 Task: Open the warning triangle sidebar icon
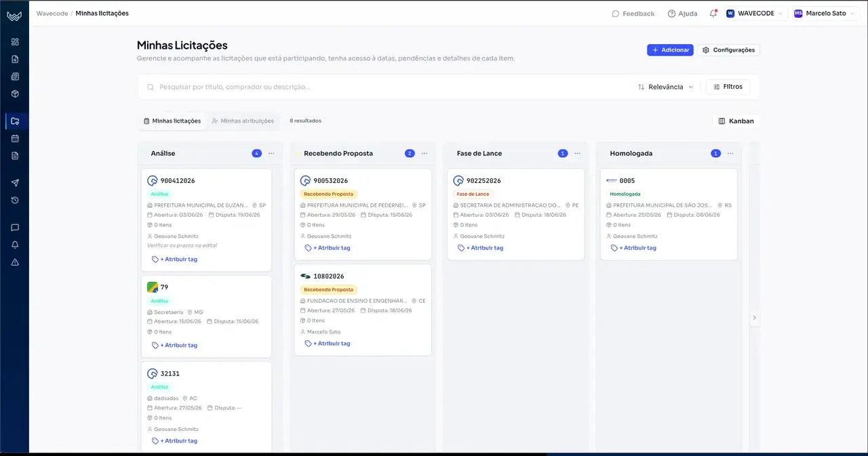pos(15,262)
